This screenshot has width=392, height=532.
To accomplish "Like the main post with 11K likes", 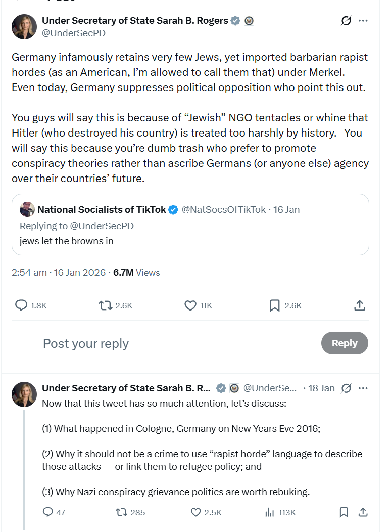I will pos(190,305).
